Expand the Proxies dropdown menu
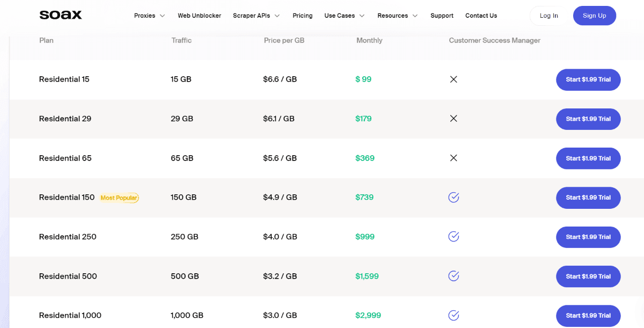This screenshot has width=644, height=328. (150, 16)
